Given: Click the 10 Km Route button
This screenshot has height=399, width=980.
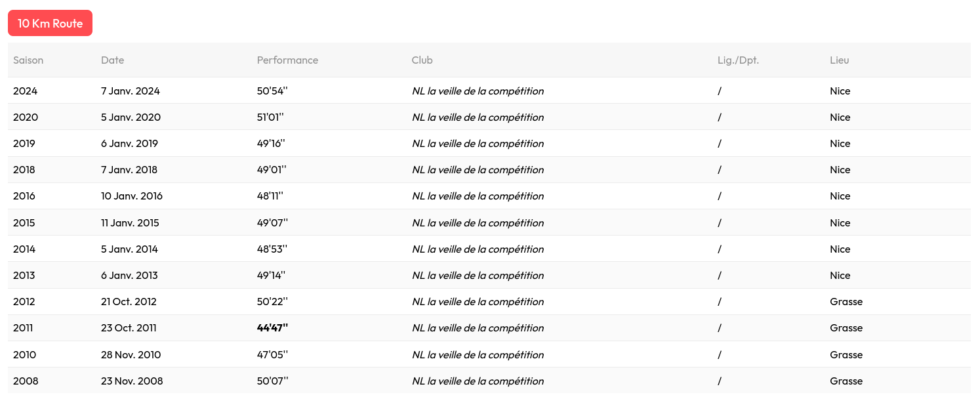Looking at the screenshot, I should click(x=50, y=24).
